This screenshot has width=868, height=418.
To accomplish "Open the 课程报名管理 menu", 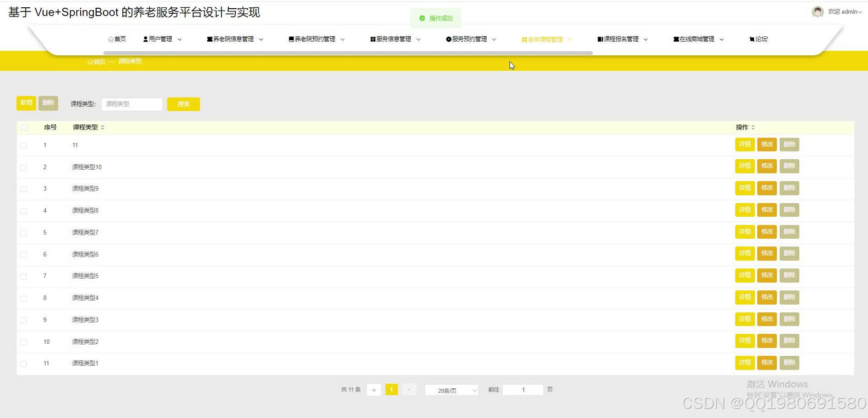I will click(618, 39).
